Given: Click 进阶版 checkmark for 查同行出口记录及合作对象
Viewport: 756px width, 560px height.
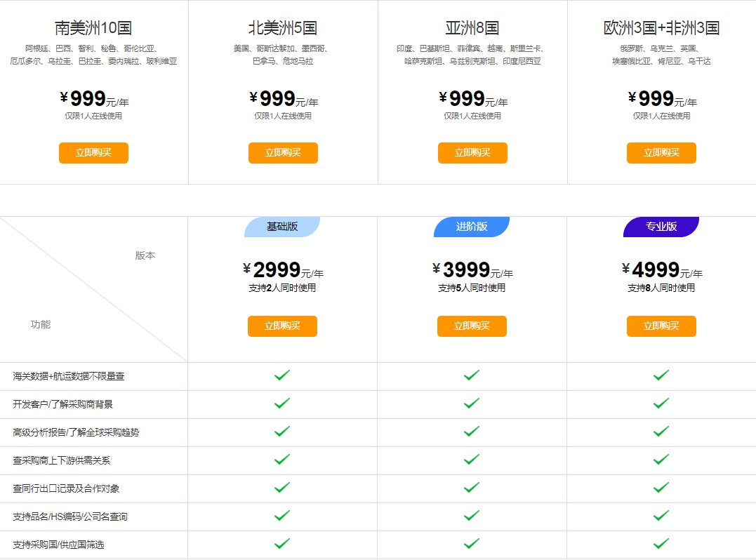Looking at the screenshot, I should click(472, 487).
